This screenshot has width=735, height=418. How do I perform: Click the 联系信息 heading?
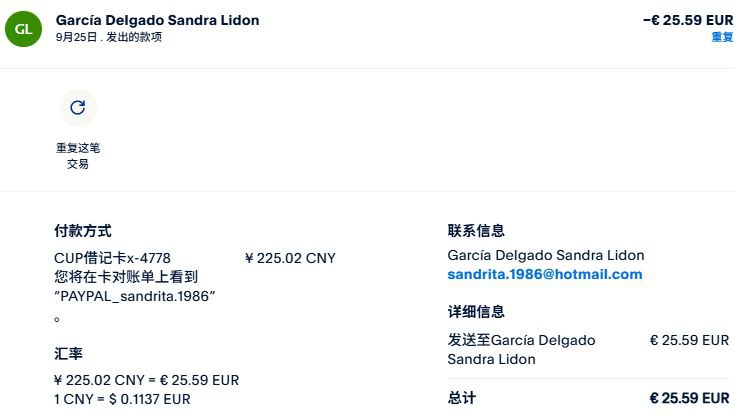click(476, 230)
